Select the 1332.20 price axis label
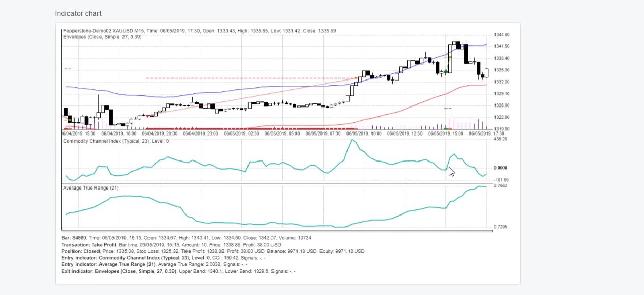The height and width of the screenshot is (295, 644). [502, 82]
